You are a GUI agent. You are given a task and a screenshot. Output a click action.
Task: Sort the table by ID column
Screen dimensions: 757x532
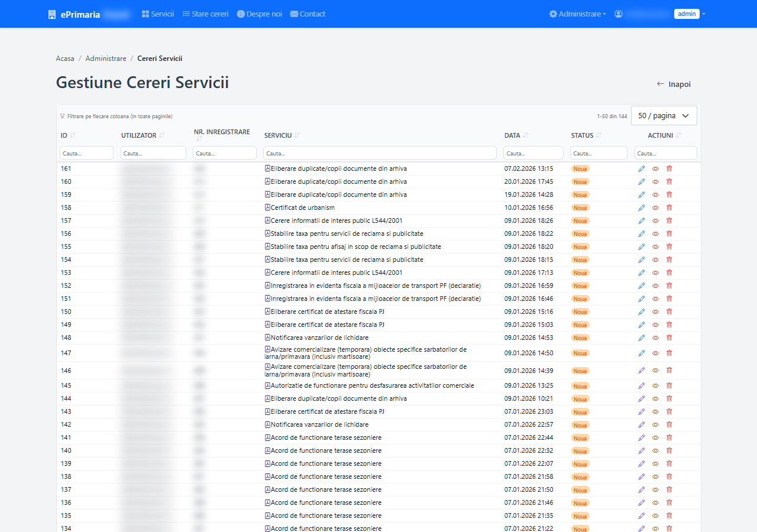73,135
